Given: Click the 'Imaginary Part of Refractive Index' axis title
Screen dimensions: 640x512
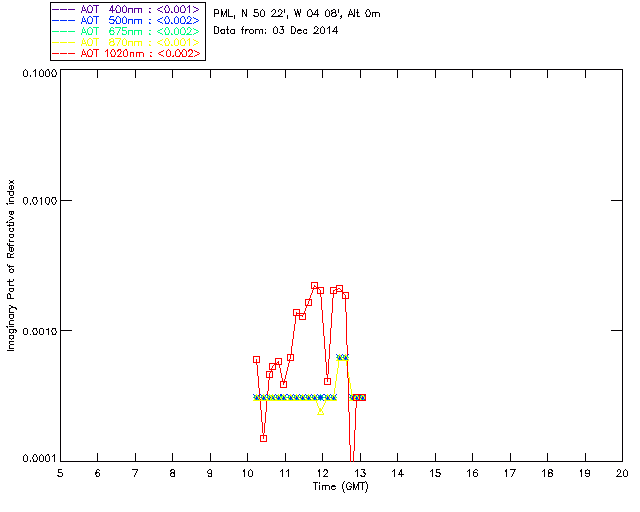Looking at the screenshot, I should click(x=11, y=265).
